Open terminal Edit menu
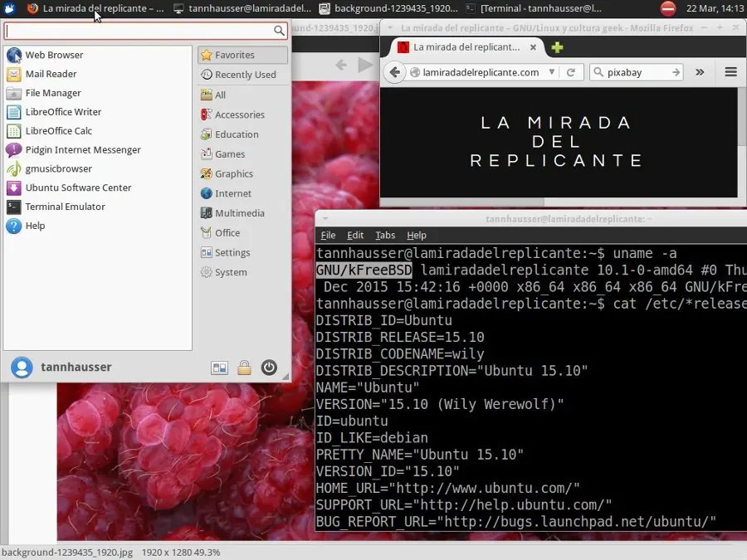Viewport: 747px width, 560px height. tap(355, 236)
